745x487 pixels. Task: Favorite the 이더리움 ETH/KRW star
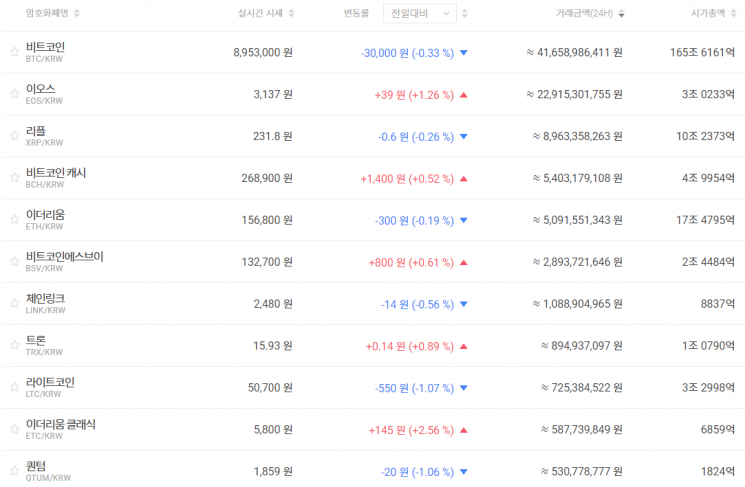click(x=14, y=219)
